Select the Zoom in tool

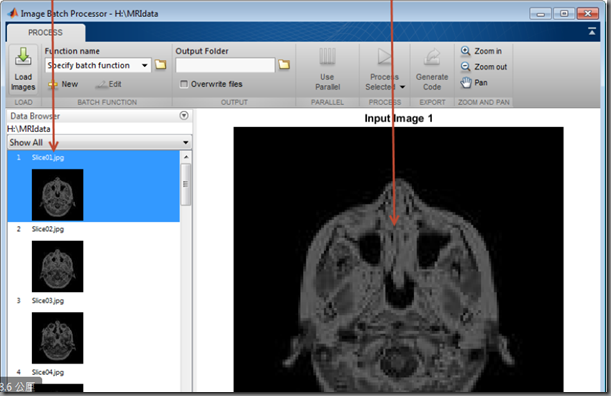(x=481, y=51)
